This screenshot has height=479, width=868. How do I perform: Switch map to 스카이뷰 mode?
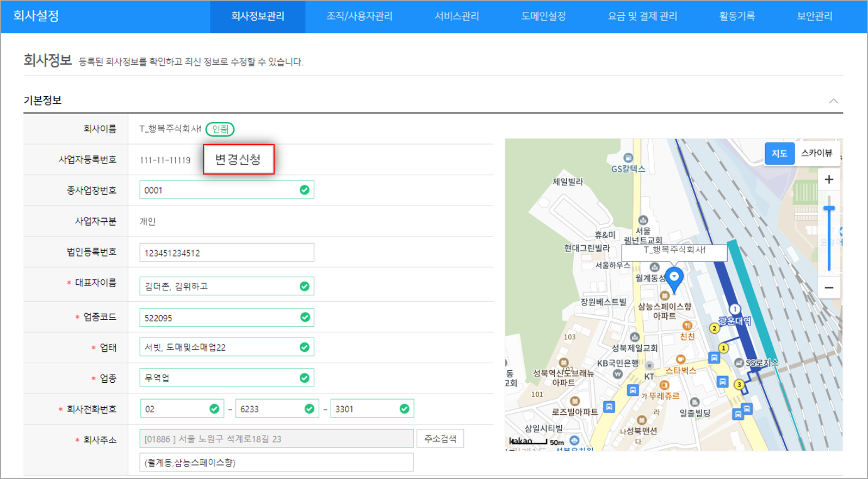(816, 153)
